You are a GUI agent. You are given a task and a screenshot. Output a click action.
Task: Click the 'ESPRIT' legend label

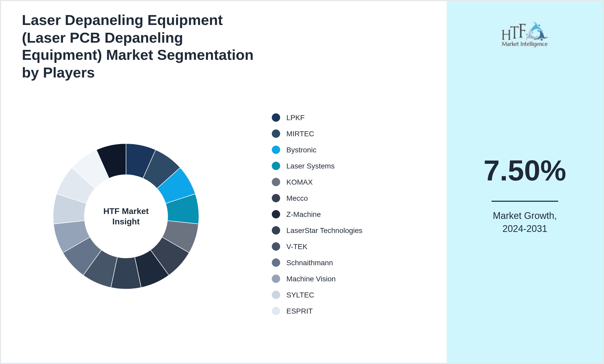coord(299,311)
